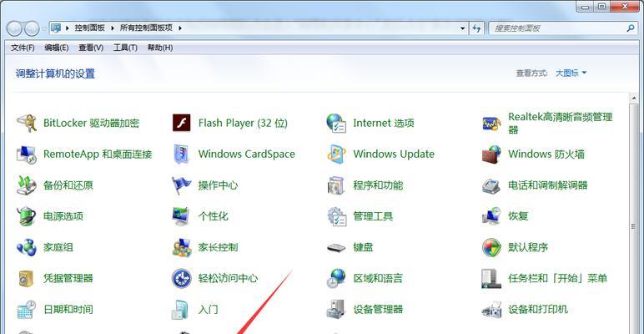Open the 默认程序 link text
Image resolution: width=644 pixels, height=334 pixels.
click(x=528, y=247)
